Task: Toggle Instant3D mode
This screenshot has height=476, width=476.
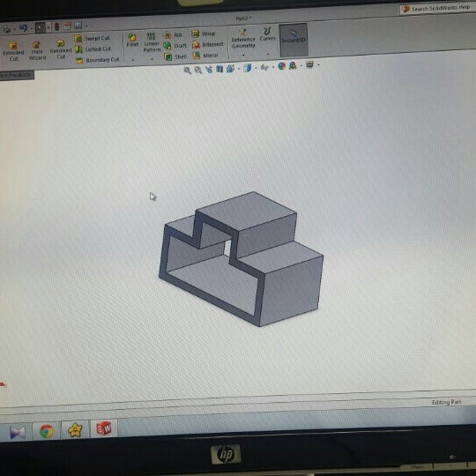Action: tap(294, 40)
